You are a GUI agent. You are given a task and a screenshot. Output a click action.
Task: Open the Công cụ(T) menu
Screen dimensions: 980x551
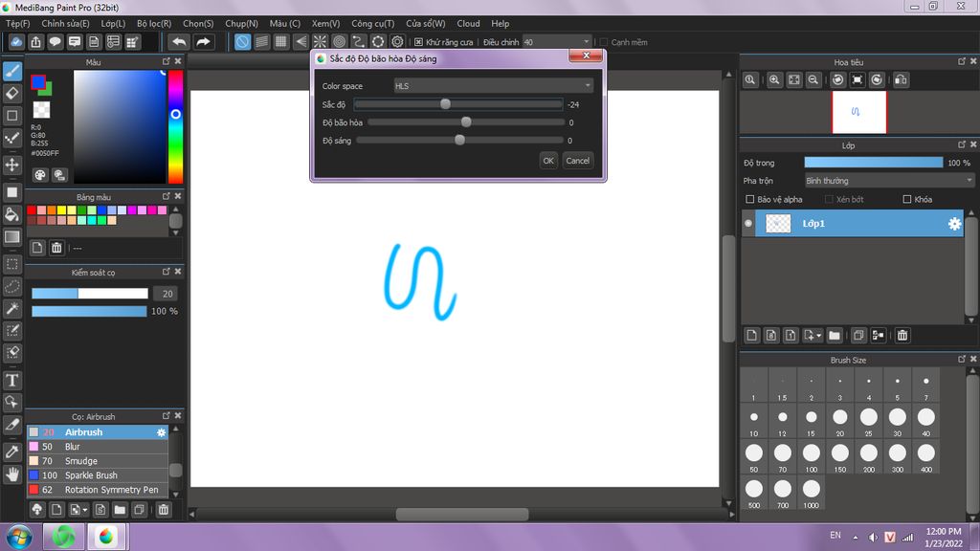point(373,23)
